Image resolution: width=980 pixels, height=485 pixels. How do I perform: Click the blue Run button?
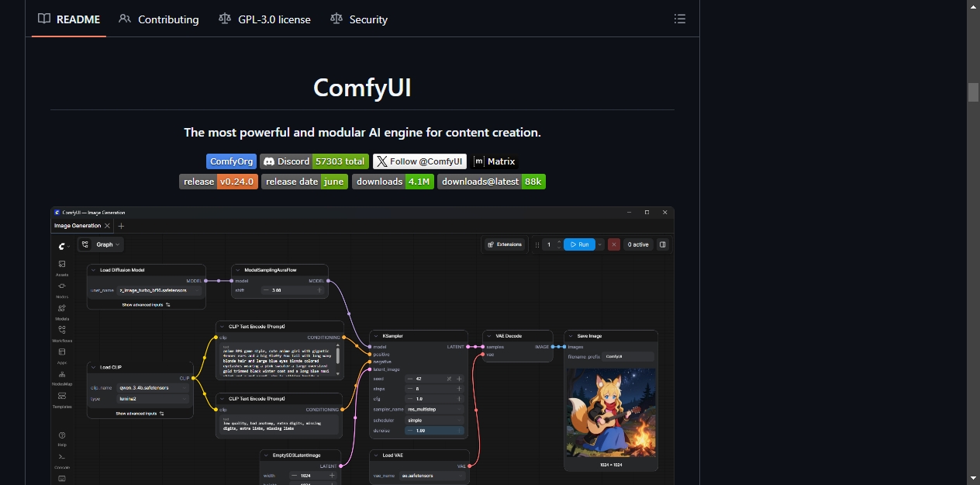pos(579,244)
